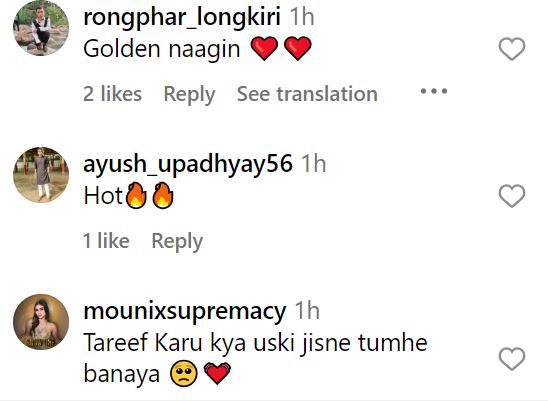Click the 1h timestamp beside rongphar_longkiri
This screenshot has height=401, width=548.
(302, 17)
